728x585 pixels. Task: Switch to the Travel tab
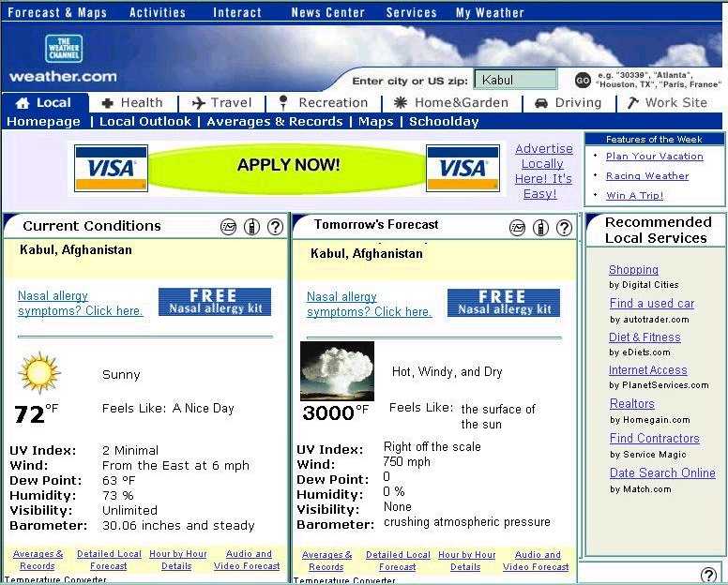(x=221, y=103)
